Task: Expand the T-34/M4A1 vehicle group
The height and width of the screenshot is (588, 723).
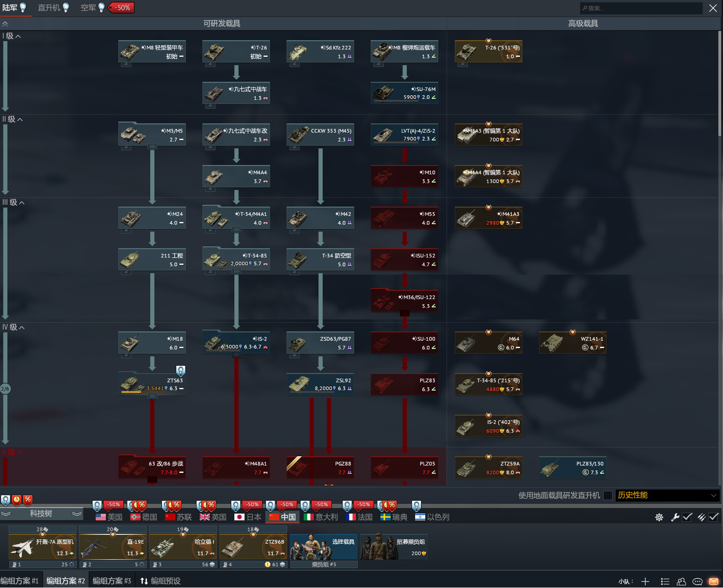Action: tap(236, 230)
